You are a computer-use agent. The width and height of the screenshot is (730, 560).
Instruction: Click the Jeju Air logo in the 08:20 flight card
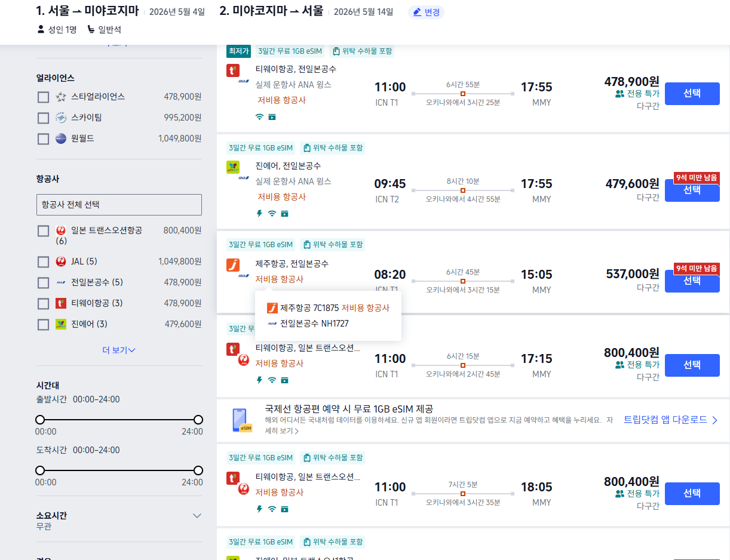click(x=233, y=265)
